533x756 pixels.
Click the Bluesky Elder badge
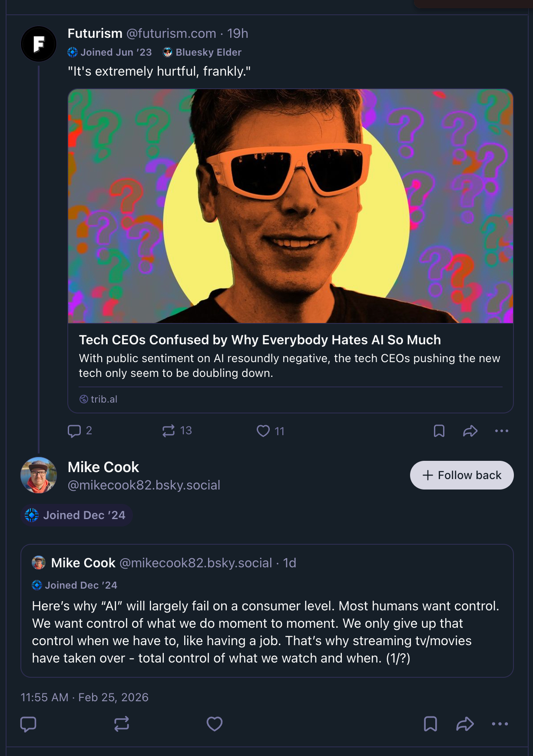click(202, 53)
